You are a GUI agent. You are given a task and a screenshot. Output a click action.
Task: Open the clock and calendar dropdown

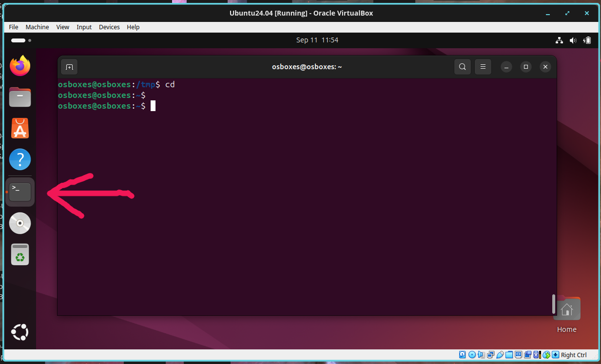[x=317, y=40]
